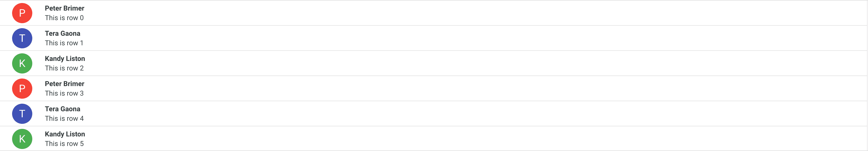The width and height of the screenshot is (868, 151).
Task: Click the green K avatar in row 5
Action: [22, 139]
